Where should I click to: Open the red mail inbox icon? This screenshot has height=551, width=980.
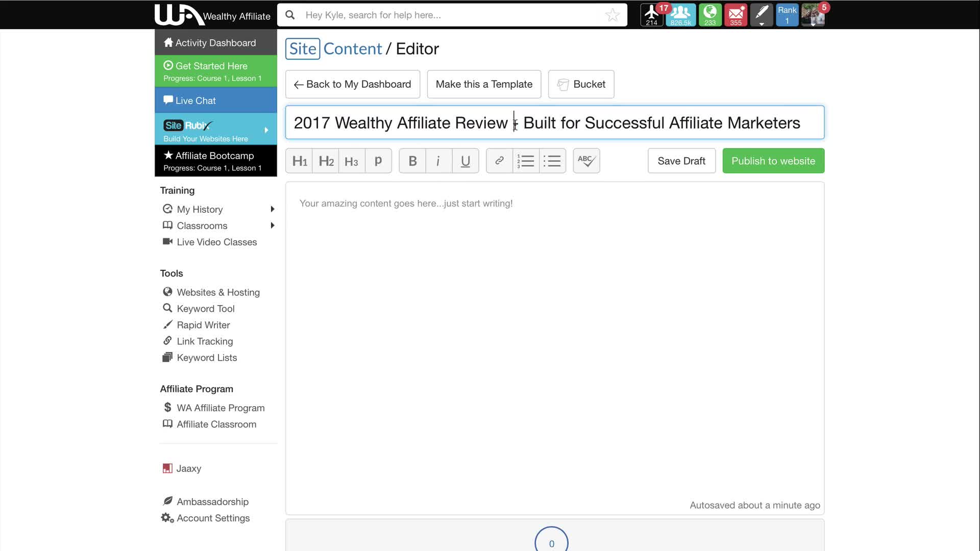coord(736,15)
